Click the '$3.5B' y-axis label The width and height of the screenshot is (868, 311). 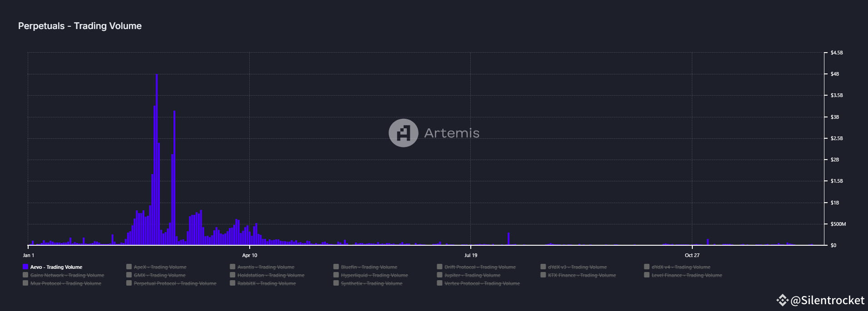click(x=837, y=95)
